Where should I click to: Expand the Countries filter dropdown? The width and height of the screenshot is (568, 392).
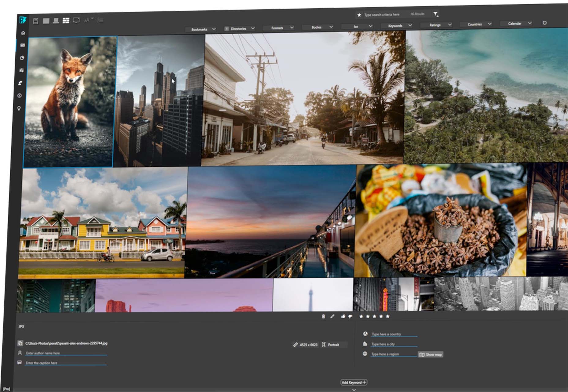click(x=477, y=24)
